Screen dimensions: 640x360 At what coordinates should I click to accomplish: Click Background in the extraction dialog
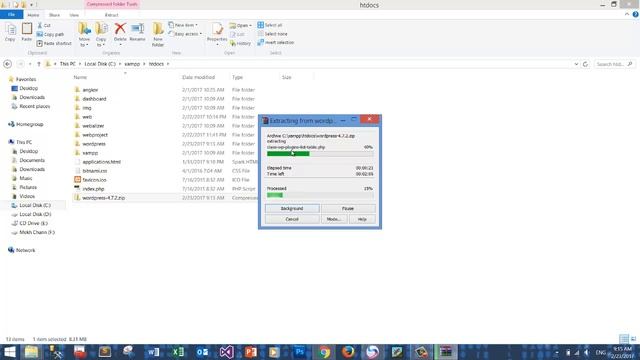tap(292, 209)
